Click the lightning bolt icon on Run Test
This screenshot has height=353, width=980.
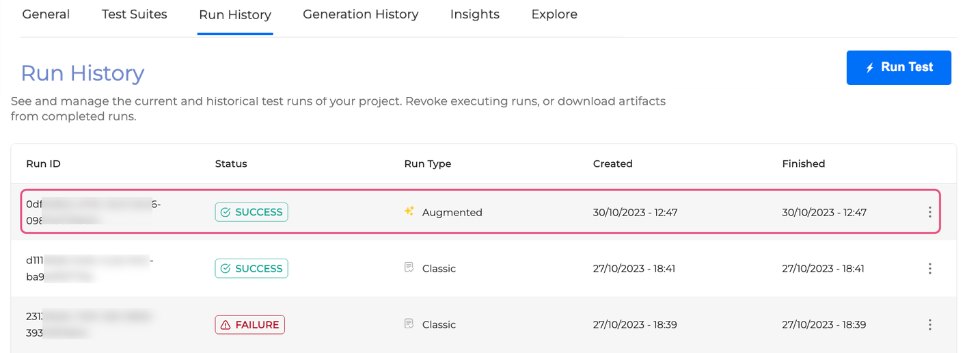[x=870, y=68]
